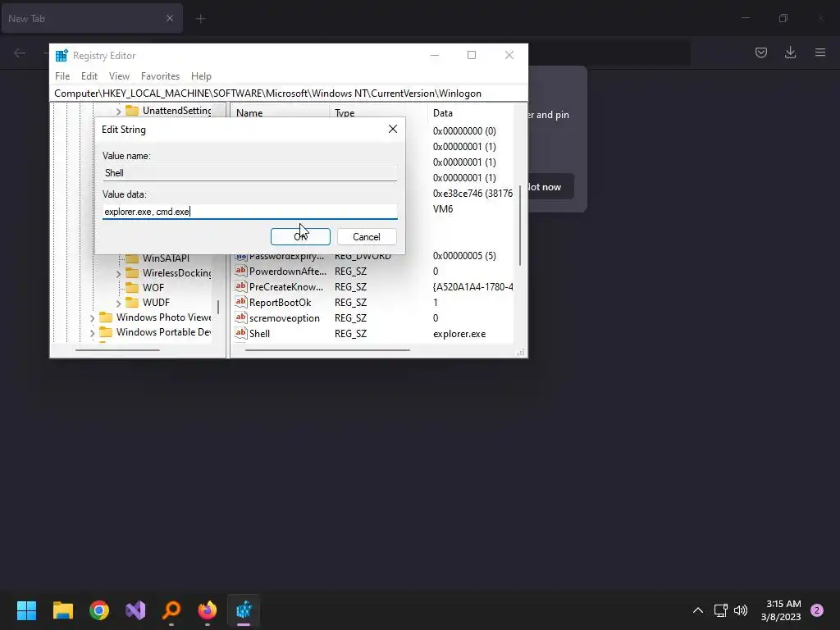Open the View menu in Registry Editor
Screen dimensions: 840x630
[x=119, y=76]
